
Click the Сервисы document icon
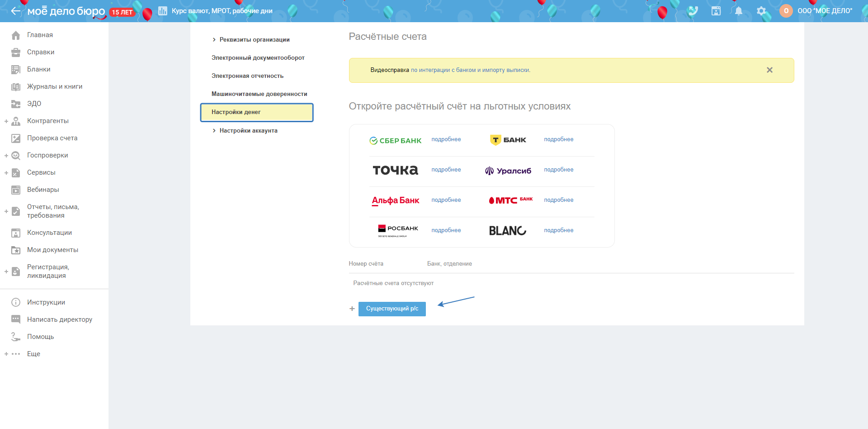click(x=16, y=172)
